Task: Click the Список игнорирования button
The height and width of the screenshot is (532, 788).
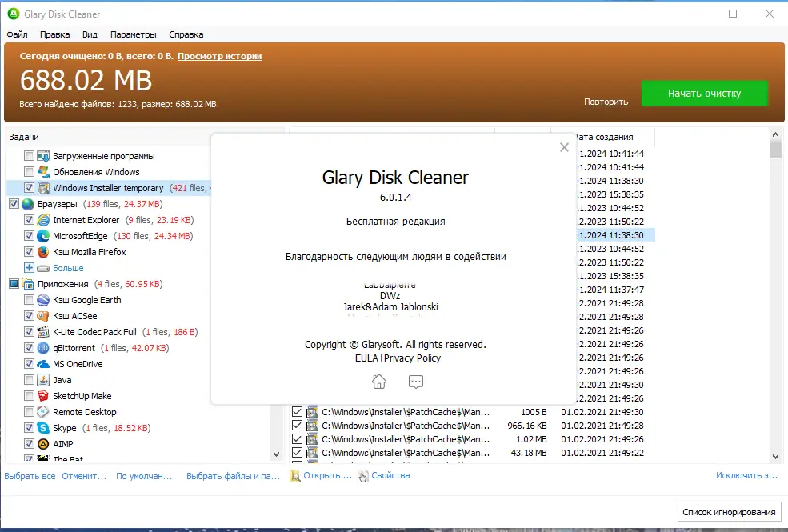Action: click(x=730, y=513)
